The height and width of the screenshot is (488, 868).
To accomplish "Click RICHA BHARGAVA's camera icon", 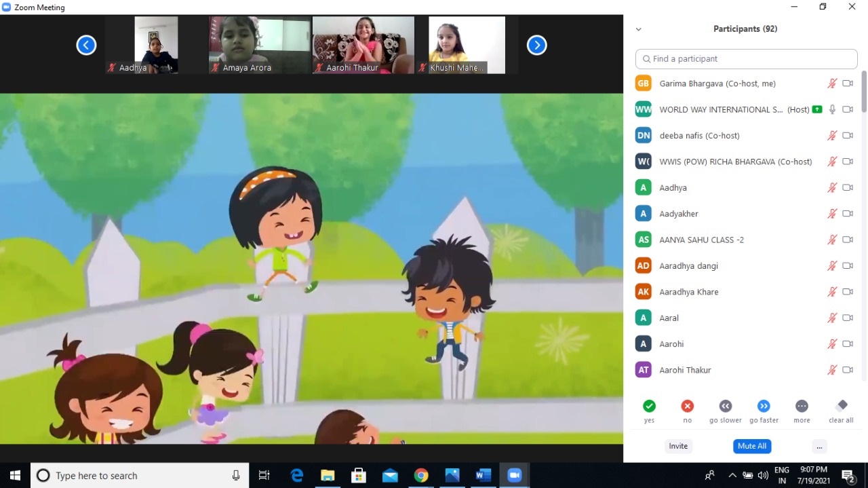I will (848, 162).
